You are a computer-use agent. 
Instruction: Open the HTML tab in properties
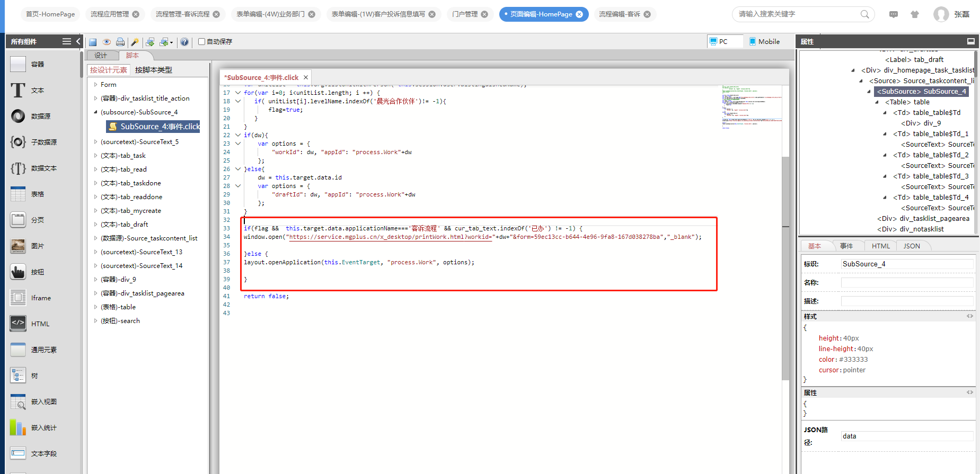click(x=881, y=246)
